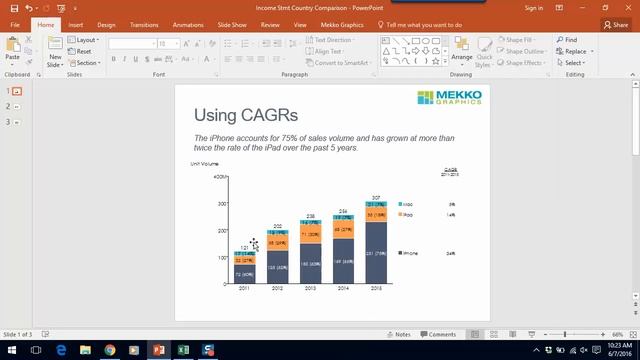Toggle Bold formatting
This screenshot has height=360, width=640.
click(113, 59)
